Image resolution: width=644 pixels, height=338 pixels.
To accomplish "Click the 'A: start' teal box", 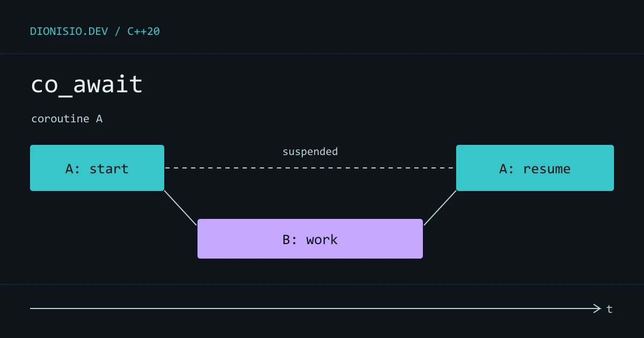I will click(x=97, y=168).
